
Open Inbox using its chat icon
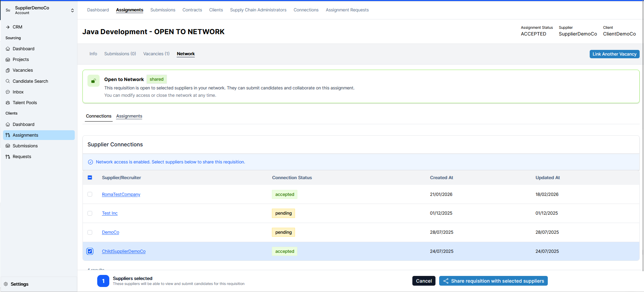coord(8,92)
